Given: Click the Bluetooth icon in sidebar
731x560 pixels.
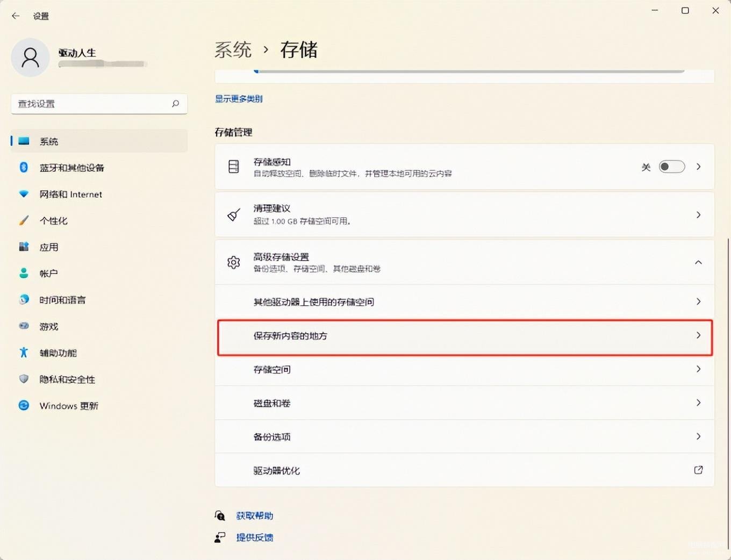Looking at the screenshot, I should tap(24, 168).
